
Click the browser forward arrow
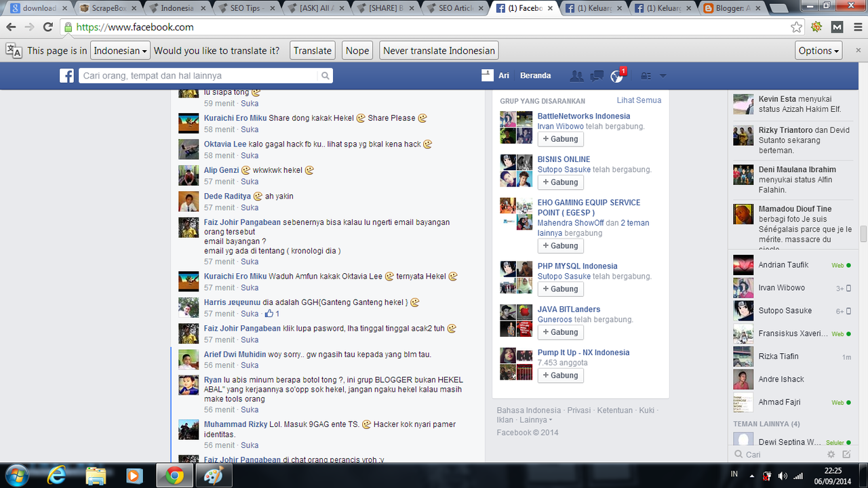pos(29,27)
